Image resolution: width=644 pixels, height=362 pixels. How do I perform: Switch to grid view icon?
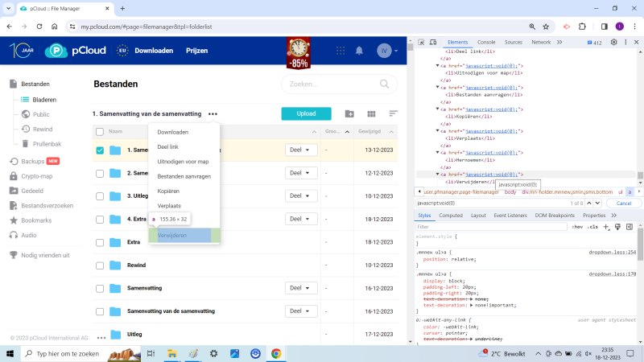click(372, 114)
